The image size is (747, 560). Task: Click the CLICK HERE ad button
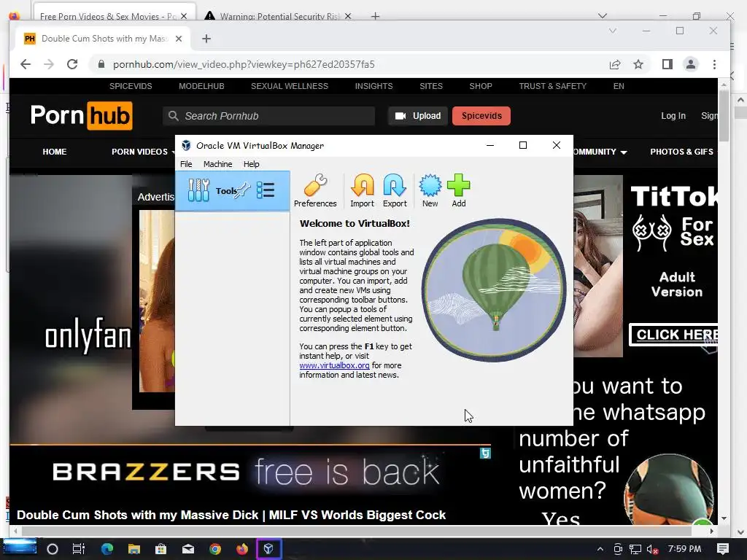pos(673,335)
